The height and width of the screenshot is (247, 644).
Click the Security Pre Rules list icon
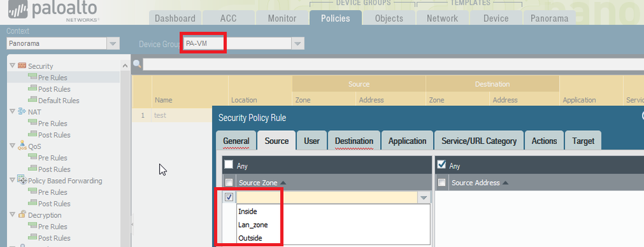click(x=32, y=77)
